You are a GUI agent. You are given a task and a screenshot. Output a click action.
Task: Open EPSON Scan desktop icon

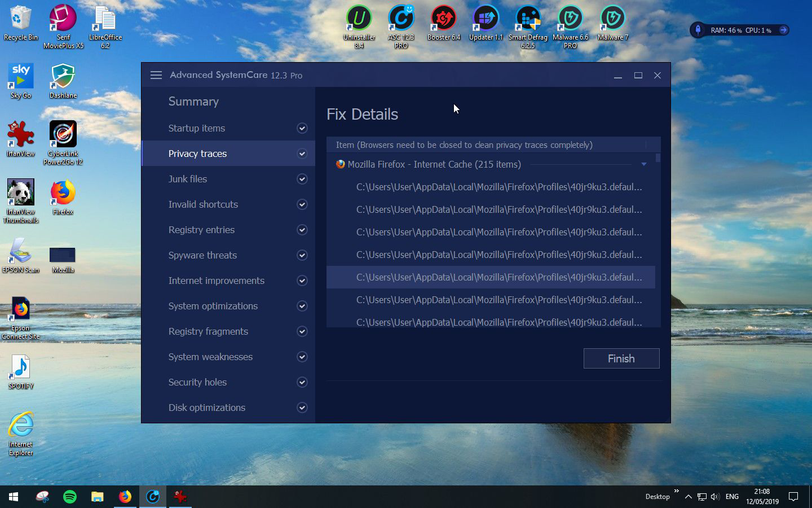(21, 256)
